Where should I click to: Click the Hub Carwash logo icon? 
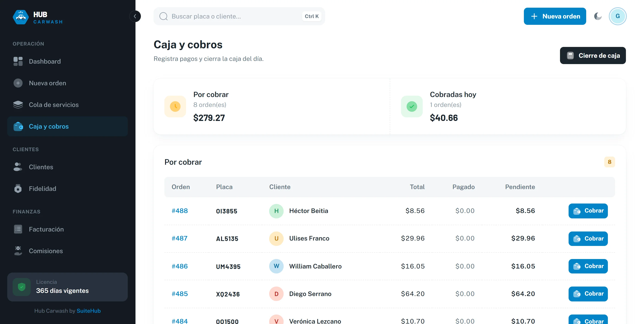[x=21, y=17]
